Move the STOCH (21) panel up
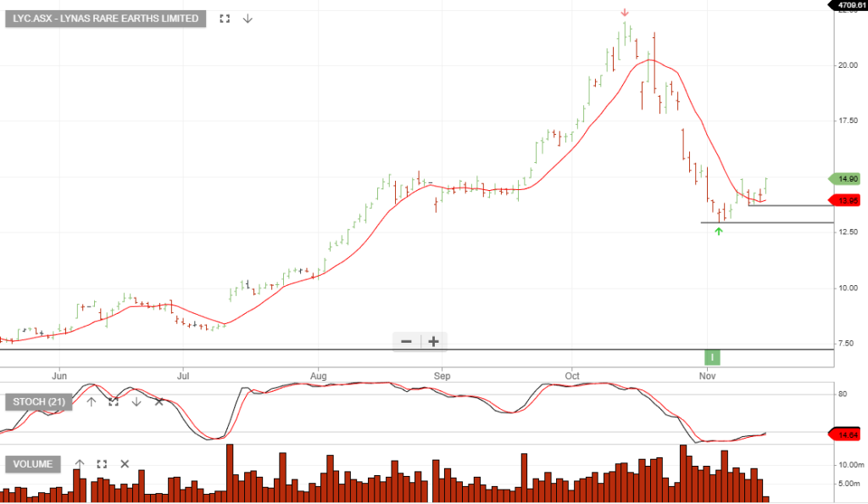The image size is (868, 504). 92,401
